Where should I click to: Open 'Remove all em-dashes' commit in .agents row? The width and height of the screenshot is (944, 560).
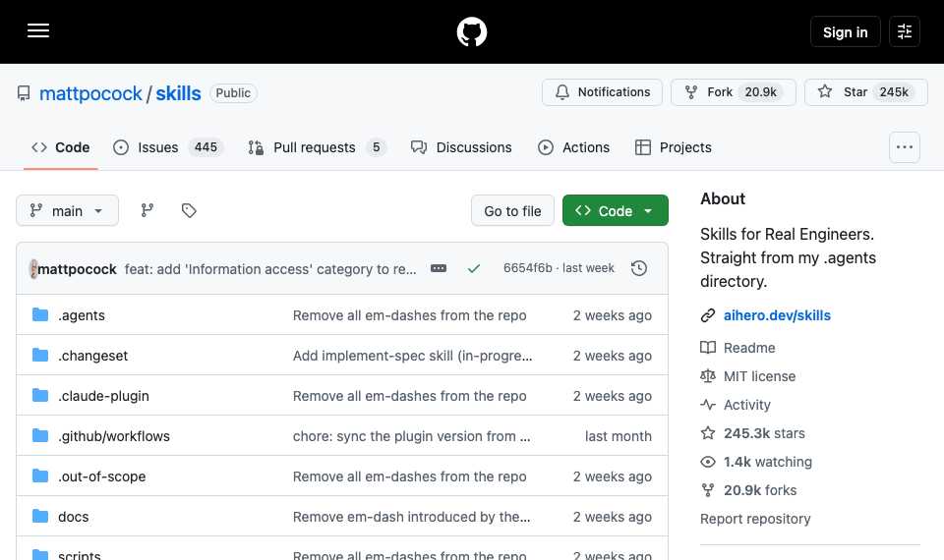[409, 315]
